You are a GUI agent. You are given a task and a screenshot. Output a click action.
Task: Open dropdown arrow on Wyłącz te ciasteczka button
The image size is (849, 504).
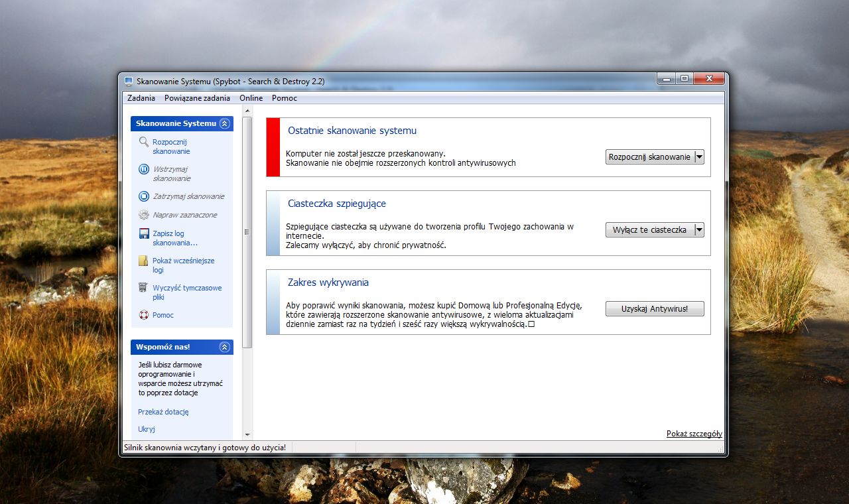point(699,229)
